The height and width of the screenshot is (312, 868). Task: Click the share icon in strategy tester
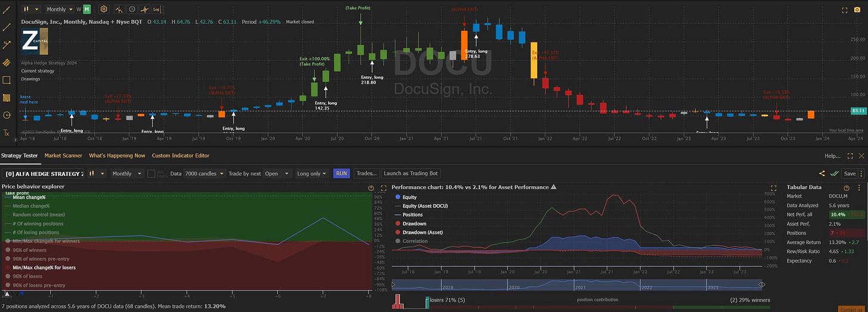[x=822, y=174]
